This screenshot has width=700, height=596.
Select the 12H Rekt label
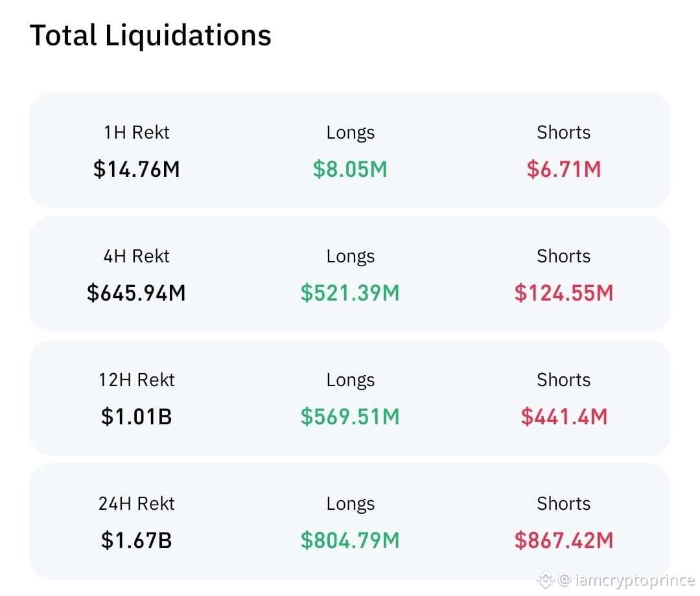(x=137, y=380)
